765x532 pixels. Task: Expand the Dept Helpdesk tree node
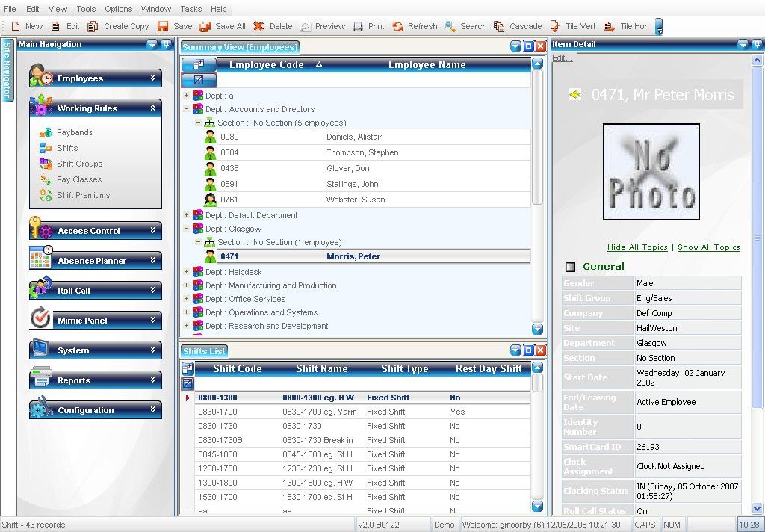click(187, 272)
